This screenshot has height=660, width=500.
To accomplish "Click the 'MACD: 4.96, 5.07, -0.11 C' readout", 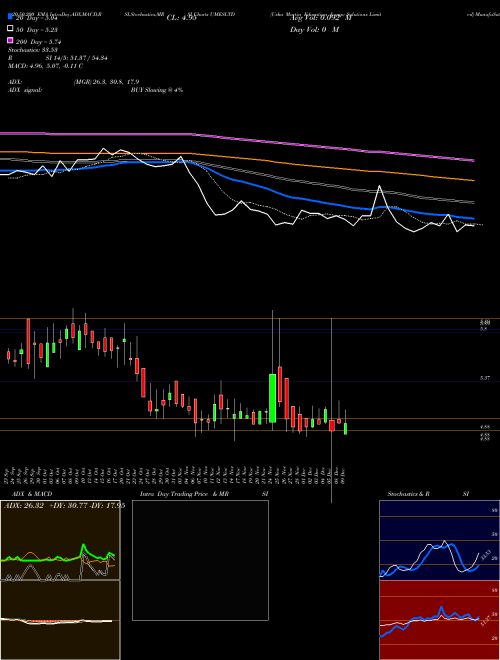I will click(45, 66).
